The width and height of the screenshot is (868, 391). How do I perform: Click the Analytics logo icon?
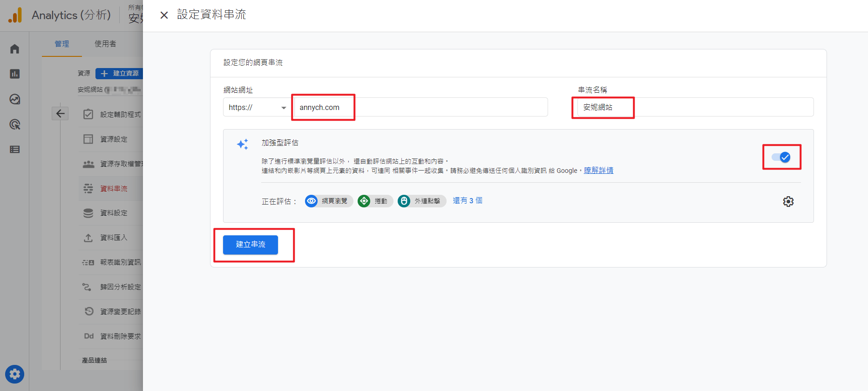15,15
